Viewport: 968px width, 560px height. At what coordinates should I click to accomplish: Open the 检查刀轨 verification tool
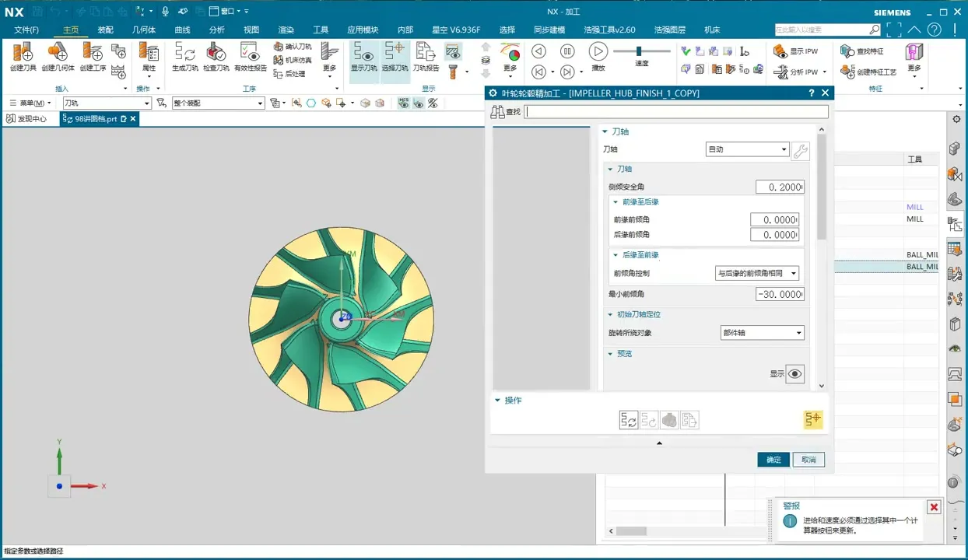[216, 55]
